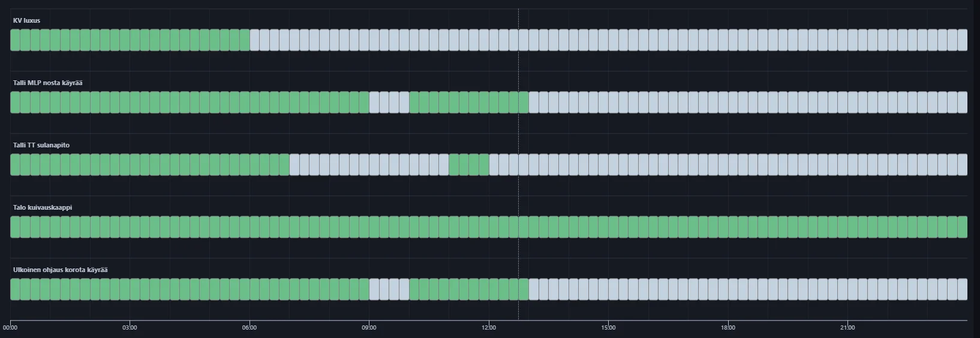
Task: Select last grey cell of Ulkoinen ohjaus row
Action: click(x=963, y=289)
